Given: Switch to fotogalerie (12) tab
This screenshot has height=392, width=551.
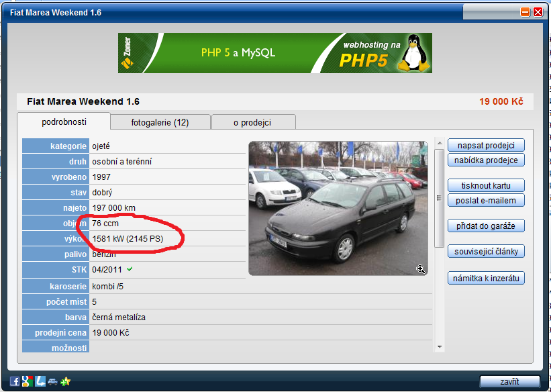Looking at the screenshot, I should (160, 122).
